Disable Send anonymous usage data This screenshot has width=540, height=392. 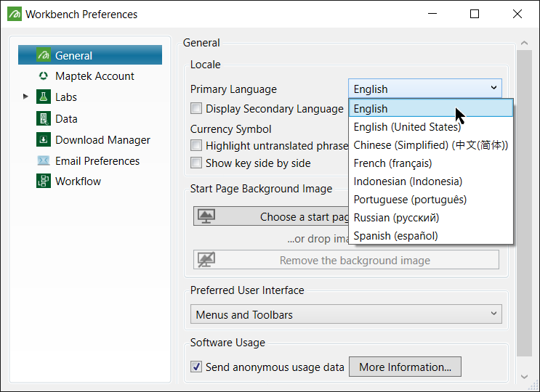pos(196,367)
